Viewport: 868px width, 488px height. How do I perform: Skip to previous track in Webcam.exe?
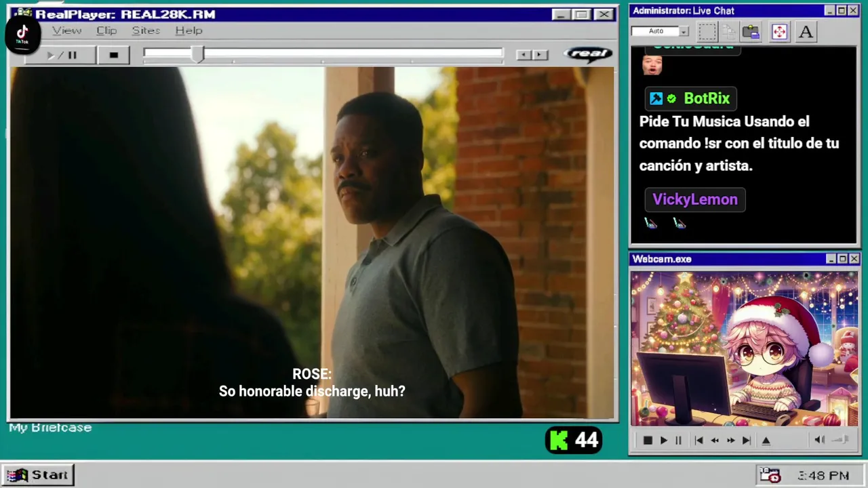[x=699, y=441]
